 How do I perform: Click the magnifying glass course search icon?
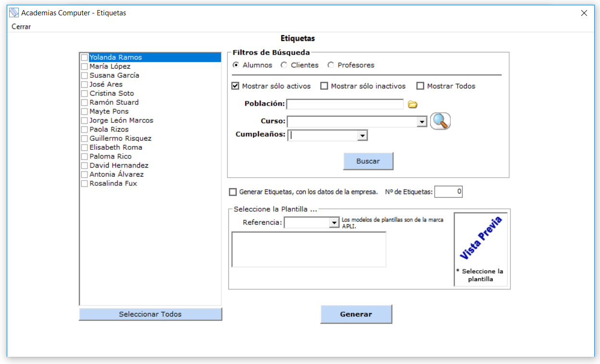pos(440,121)
